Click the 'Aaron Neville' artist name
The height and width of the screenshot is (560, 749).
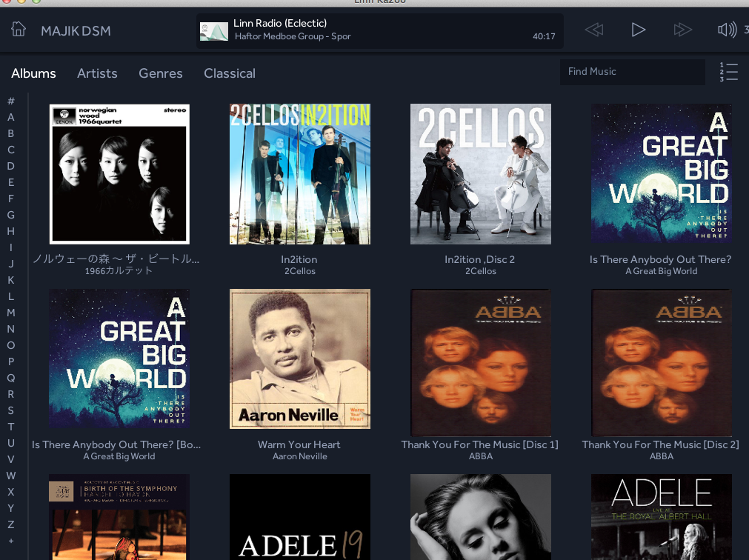[300, 456]
